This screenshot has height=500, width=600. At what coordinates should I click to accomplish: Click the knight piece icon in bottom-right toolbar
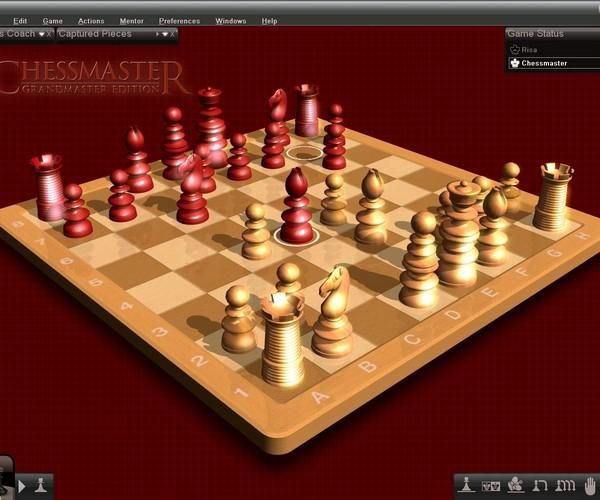click(515, 485)
